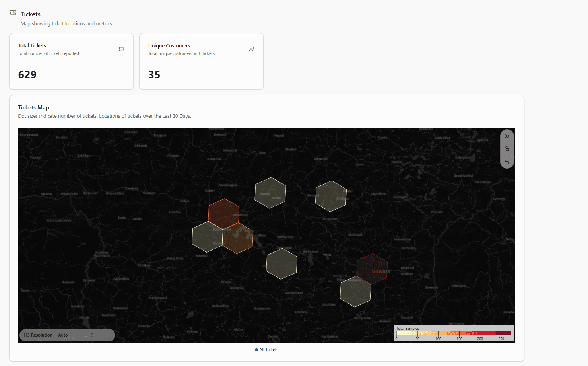Decrease H3 resolution with minus button
This screenshot has width=588, height=366.
(x=80, y=335)
